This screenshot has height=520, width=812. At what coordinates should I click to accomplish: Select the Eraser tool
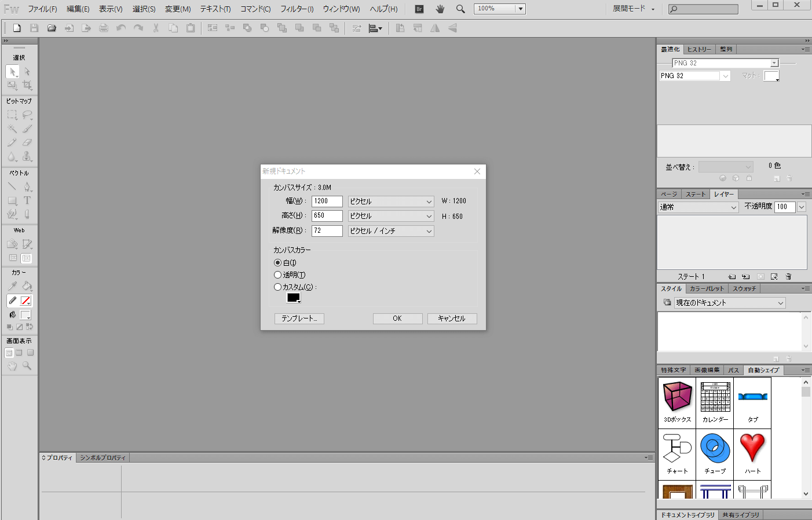coord(27,142)
